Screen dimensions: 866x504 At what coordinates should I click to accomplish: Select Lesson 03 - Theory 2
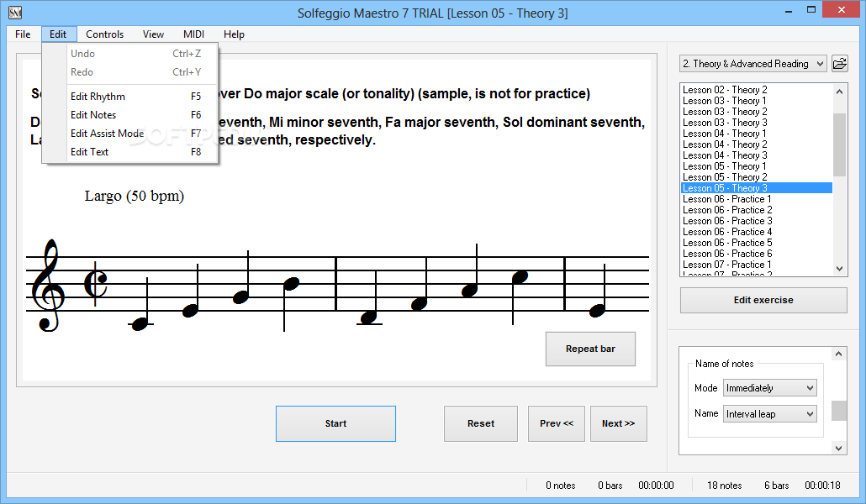point(756,112)
